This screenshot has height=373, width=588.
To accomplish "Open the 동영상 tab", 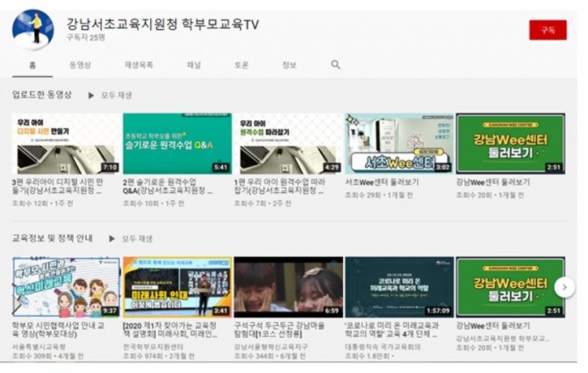I will pos(80,65).
